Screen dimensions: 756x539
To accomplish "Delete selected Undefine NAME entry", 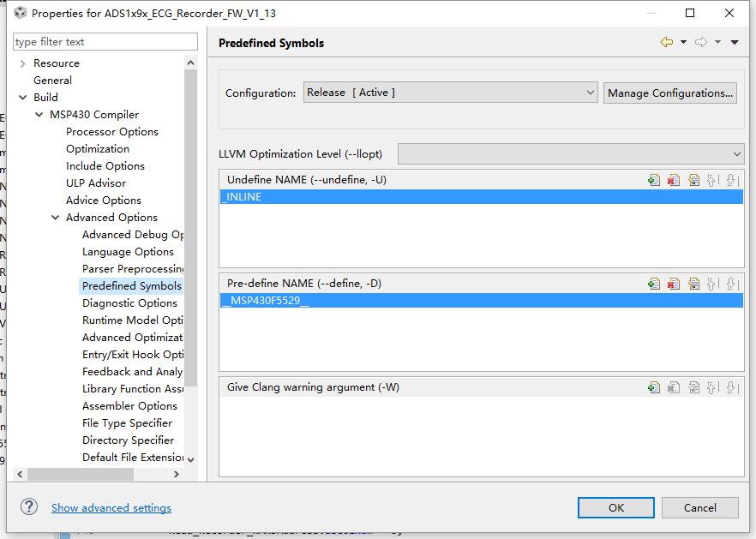I will (674, 180).
